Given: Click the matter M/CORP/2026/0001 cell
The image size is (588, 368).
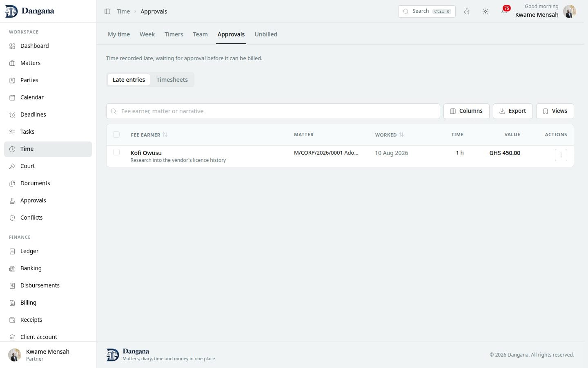Looking at the screenshot, I should (x=326, y=153).
